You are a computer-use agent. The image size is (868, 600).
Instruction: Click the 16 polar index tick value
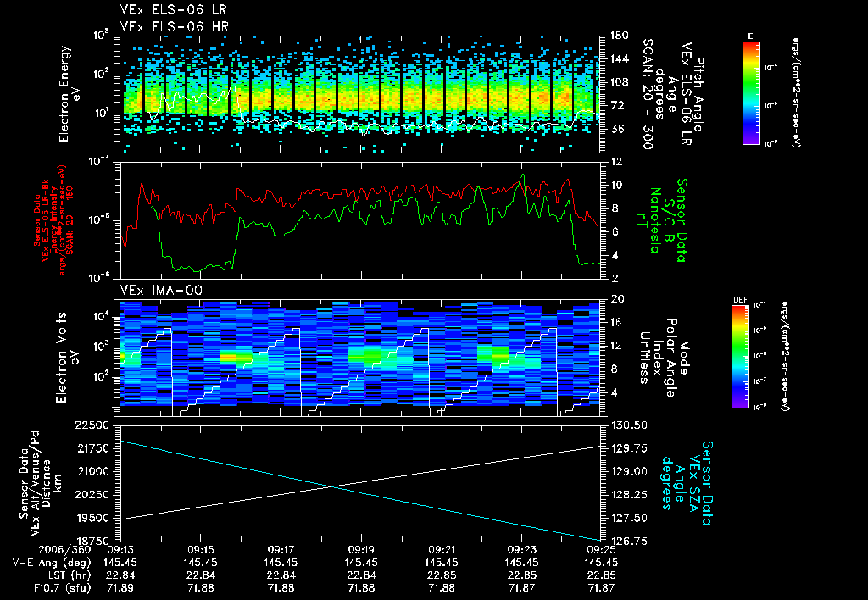616,323
